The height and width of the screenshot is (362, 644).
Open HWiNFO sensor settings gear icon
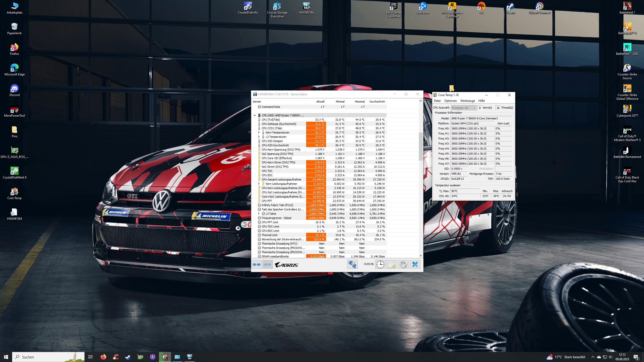pyautogui.click(x=403, y=264)
